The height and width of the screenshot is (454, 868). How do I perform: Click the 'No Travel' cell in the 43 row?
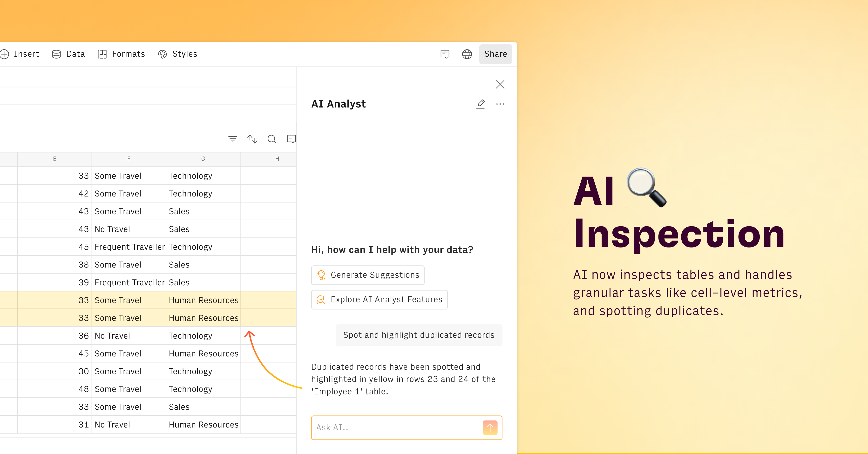tap(129, 229)
